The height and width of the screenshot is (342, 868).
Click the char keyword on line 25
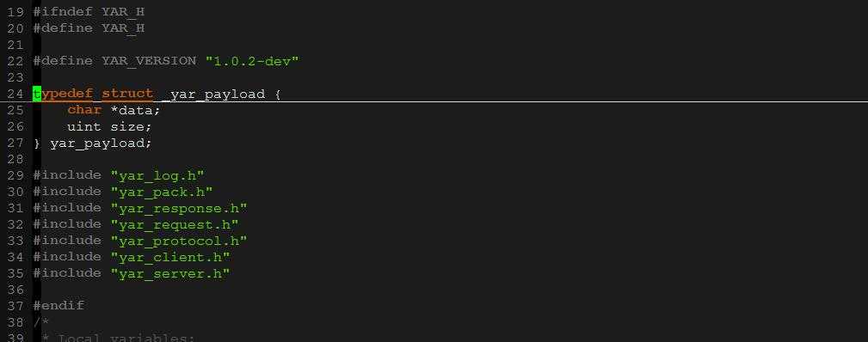(84, 110)
